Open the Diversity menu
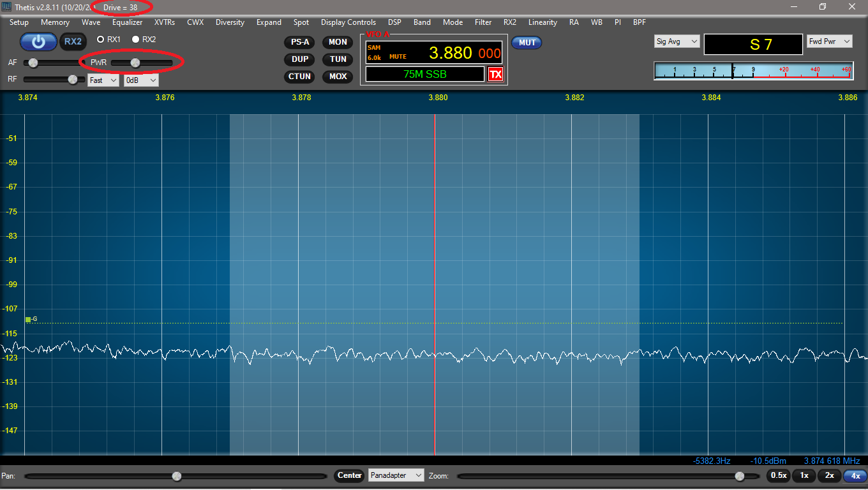The height and width of the screenshot is (490, 868). click(230, 22)
